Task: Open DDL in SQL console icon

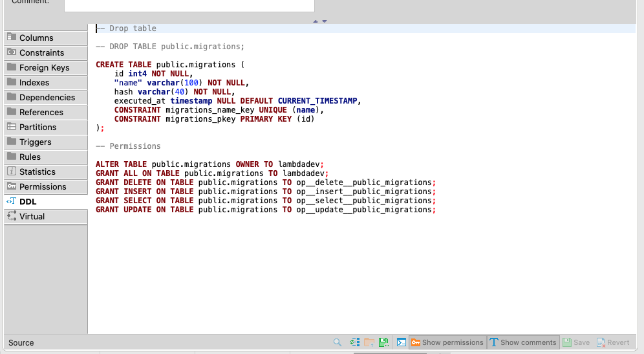Action: (402, 342)
